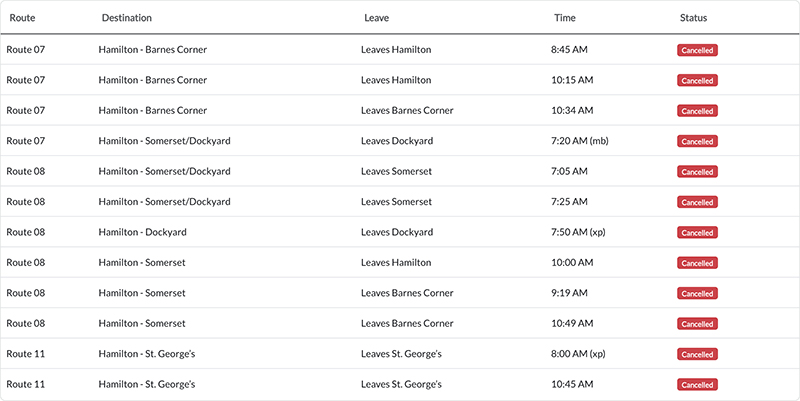800x401 pixels.
Task: Select Cancelled badge for 7:25 AM trip
Action: point(697,202)
